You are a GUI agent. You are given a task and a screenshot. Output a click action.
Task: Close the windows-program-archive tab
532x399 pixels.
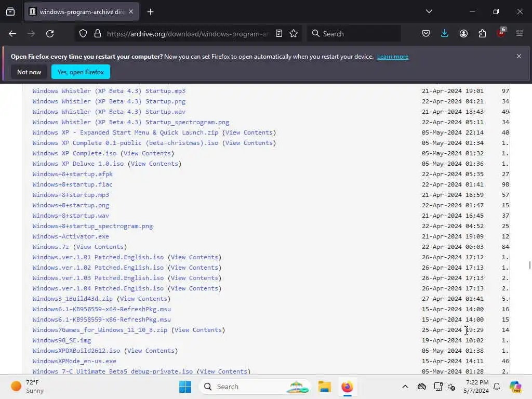(x=131, y=12)
